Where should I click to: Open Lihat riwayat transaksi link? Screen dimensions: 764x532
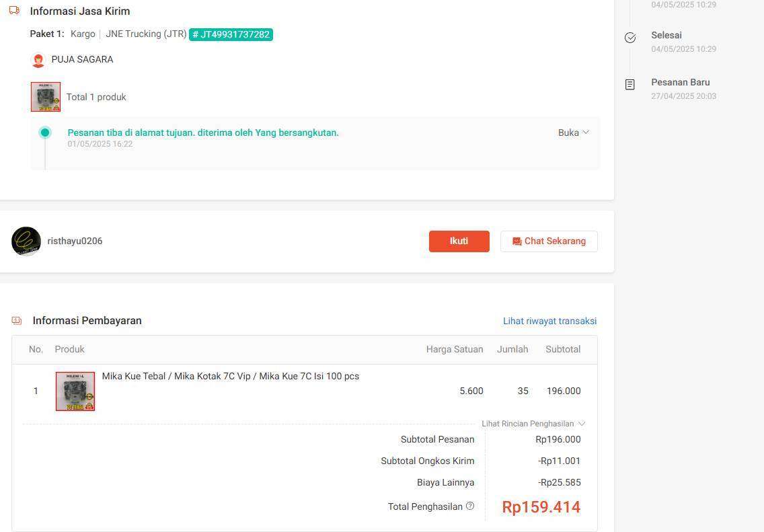click(x=549, y=321)
